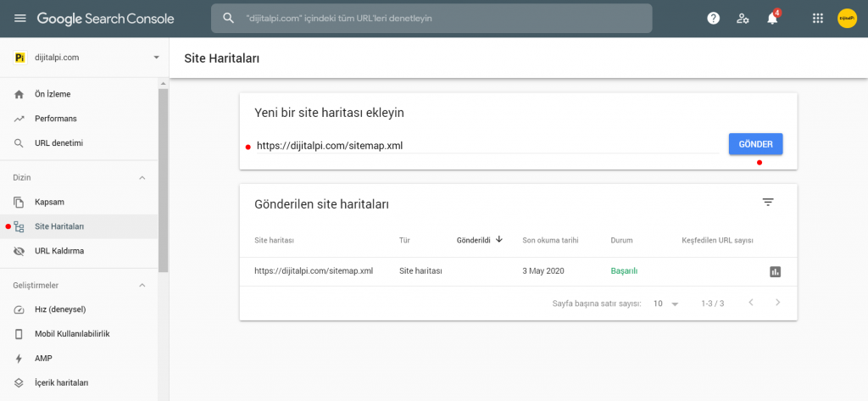This screenshot has width=868, height=401.
Task: Go to next page of sitemaps
Action: point(778,303)
